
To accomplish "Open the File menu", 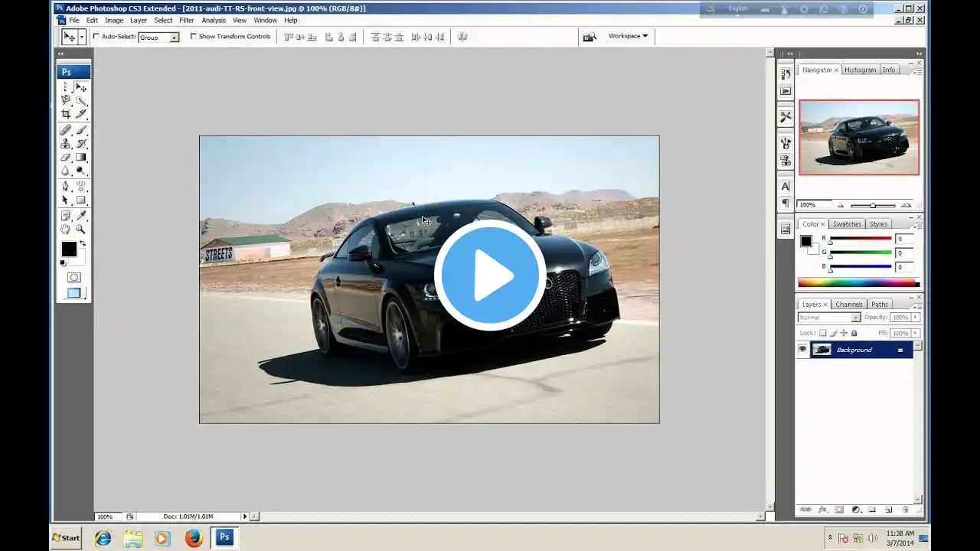I will pyautogui.click(x=74, y=21).
